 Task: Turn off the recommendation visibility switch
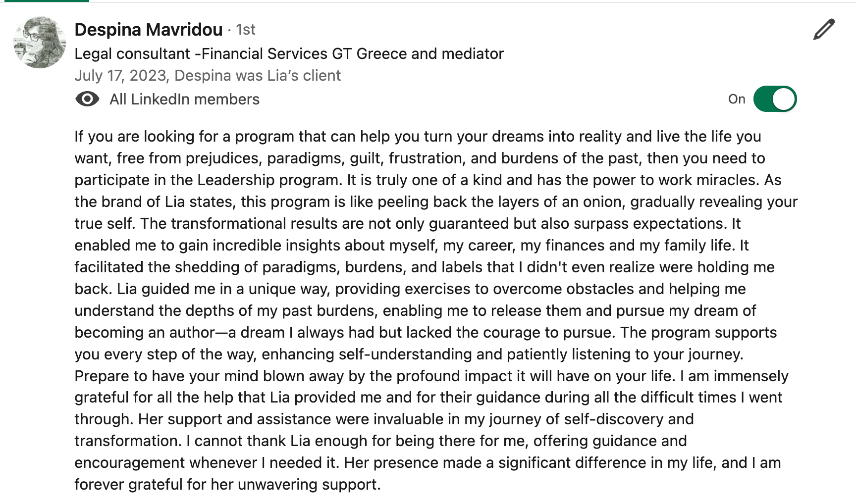(775, 99)
